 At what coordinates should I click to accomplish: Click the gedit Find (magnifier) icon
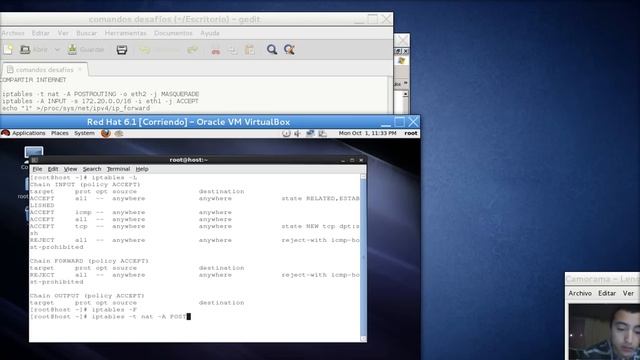click(x=272, y=49)
